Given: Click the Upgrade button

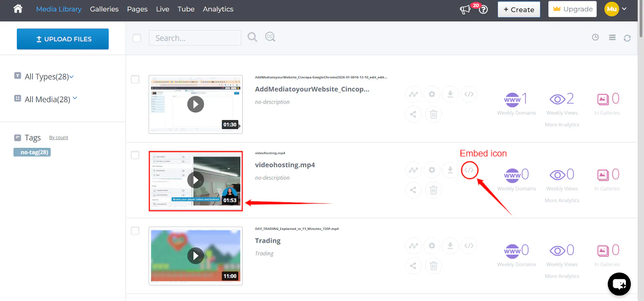Looking at the screenshot, I should [572, 9].
